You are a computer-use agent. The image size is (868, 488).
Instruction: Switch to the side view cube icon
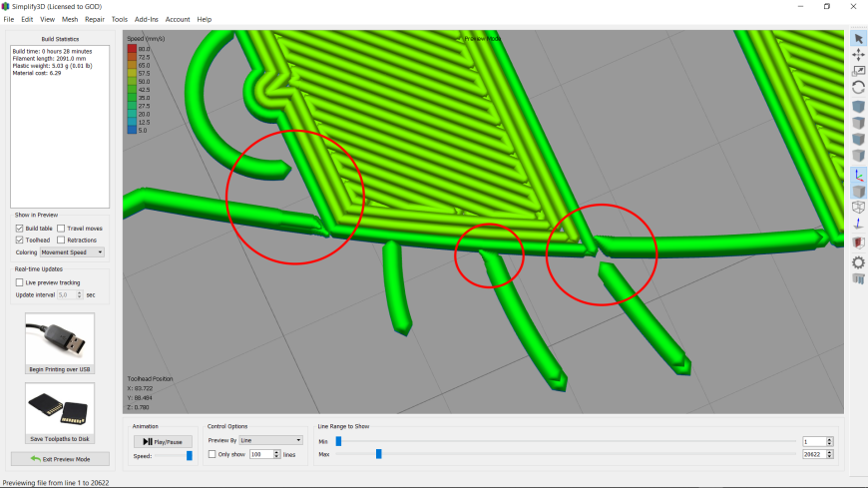(859, 156)
